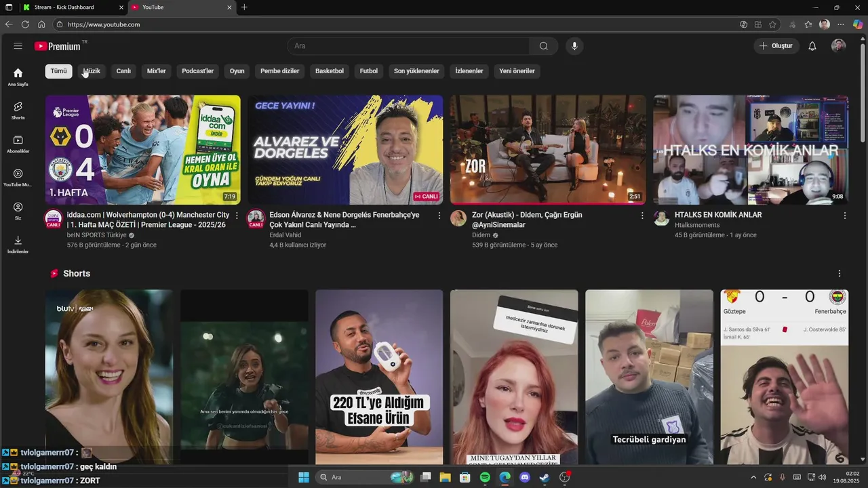The image size is (868, 488).
Task: Show hidden system tray icons chevron
Action: (753, 477)
